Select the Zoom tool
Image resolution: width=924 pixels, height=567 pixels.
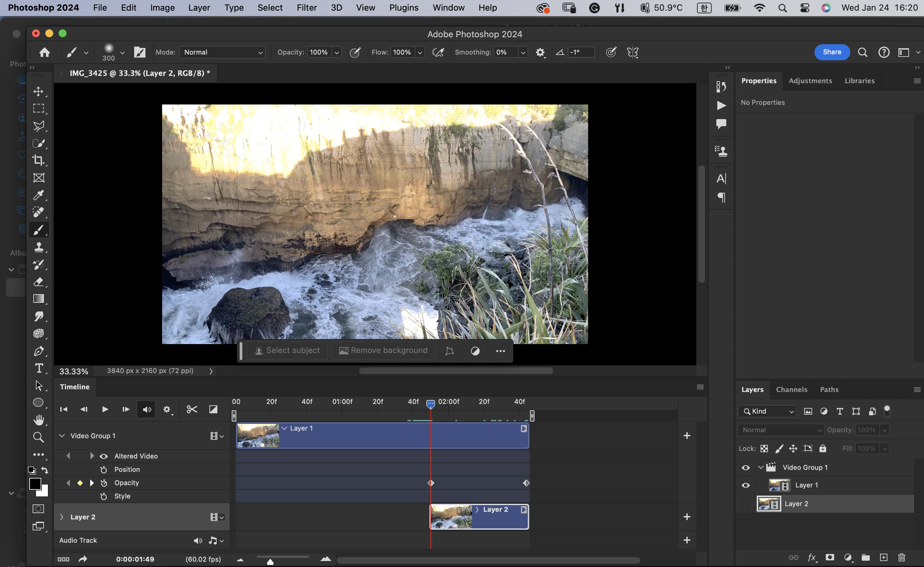click(38, 437)
